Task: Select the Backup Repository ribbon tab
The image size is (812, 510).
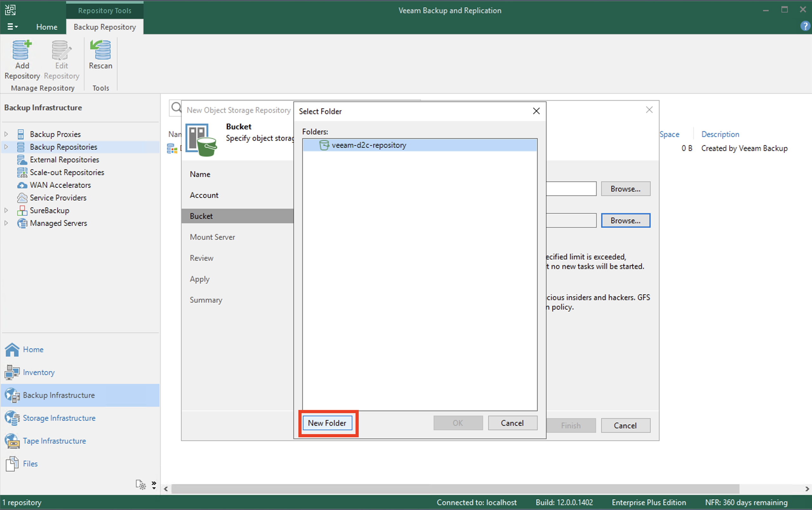Action: click(105, 27)
